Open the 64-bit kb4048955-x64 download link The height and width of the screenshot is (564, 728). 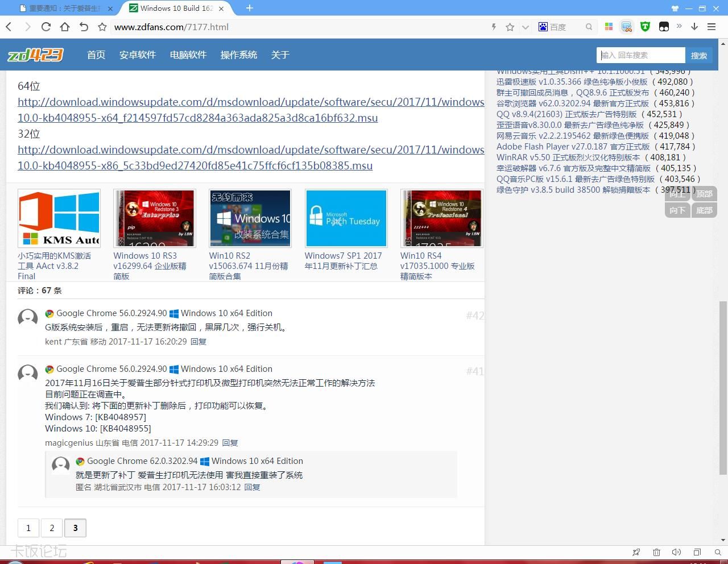(251, 110)
